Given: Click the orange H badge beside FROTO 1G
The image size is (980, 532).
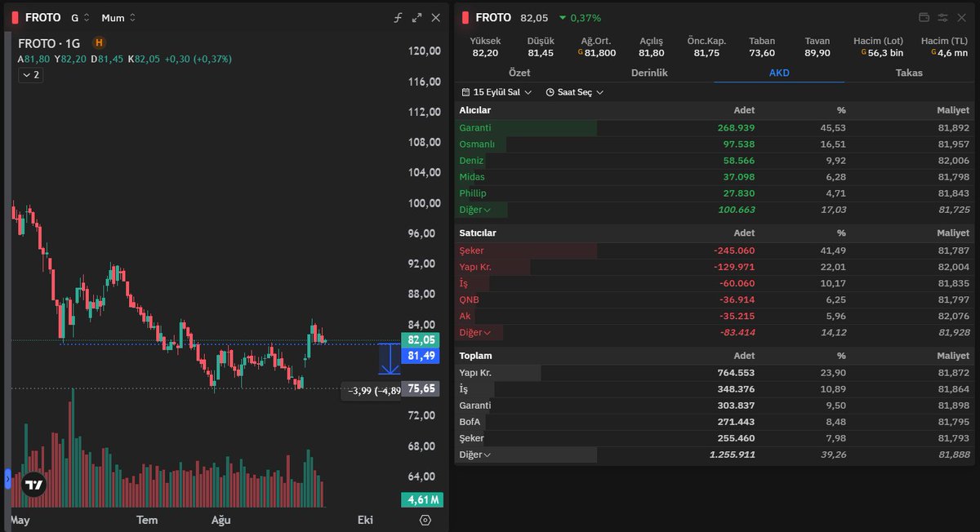Looking at the screenshot, I should point(99,42).
